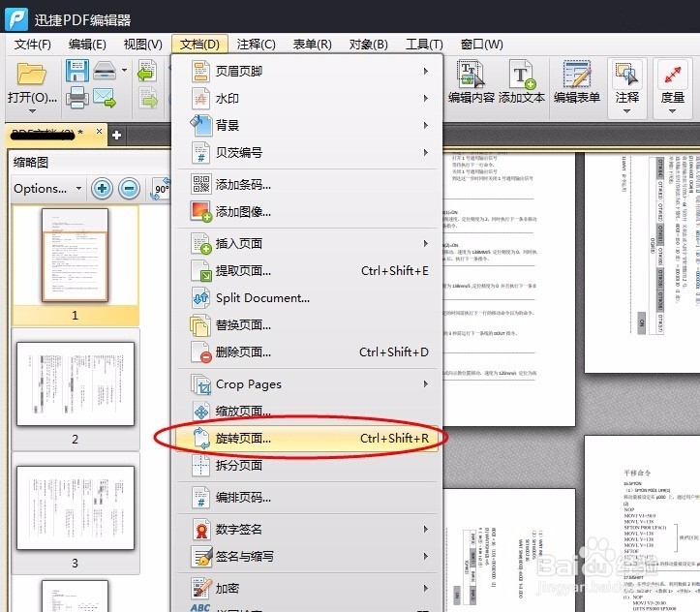This screenshot has width=700, height=612.
Task: Select page 2 thumbnail
Action: coord(76,383)
